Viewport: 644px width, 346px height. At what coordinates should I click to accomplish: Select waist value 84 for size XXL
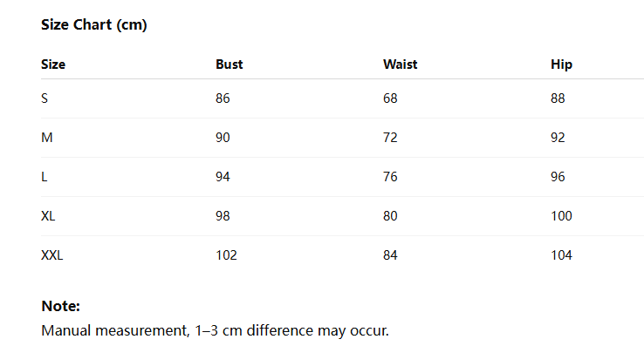(x=390, y=255)
